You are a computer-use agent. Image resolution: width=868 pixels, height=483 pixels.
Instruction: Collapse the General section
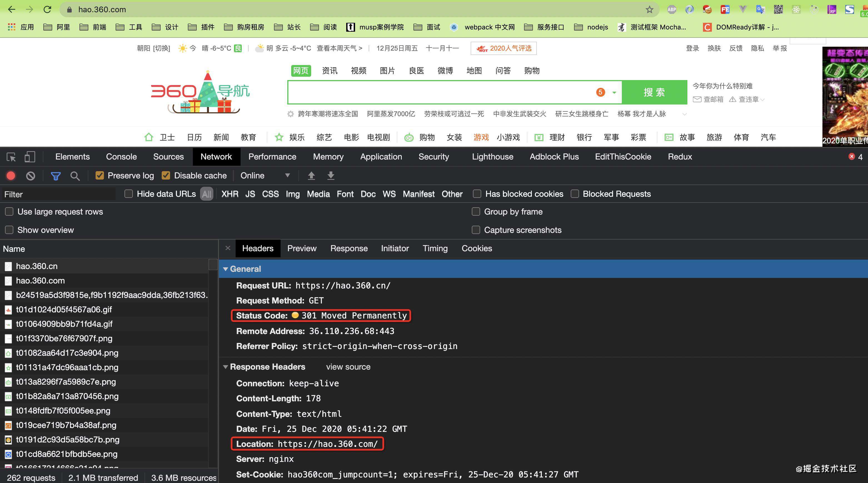point(226,269)
